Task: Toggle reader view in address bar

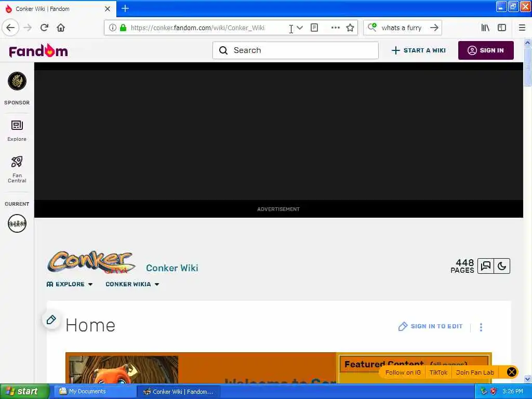Action: (314, 28)
